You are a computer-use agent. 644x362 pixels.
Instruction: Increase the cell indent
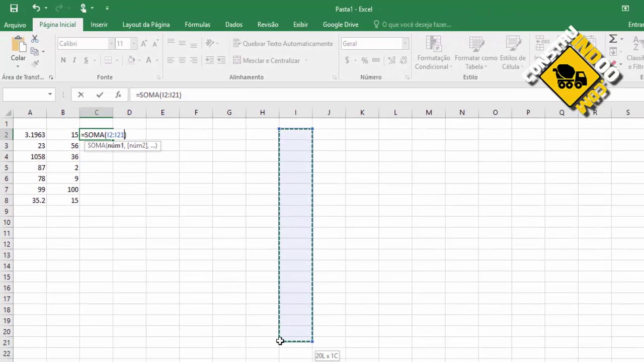tap(221, 60)
